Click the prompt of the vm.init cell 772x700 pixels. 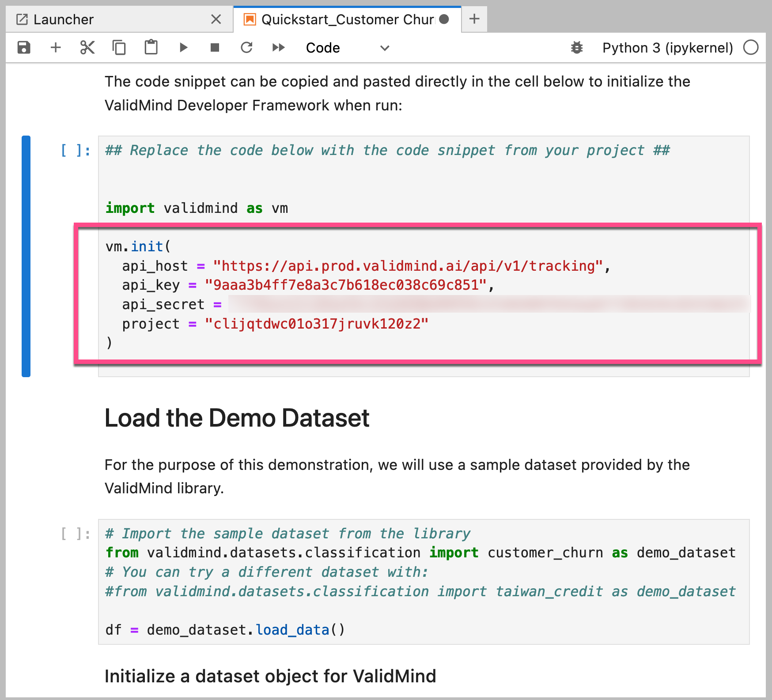coord(76,151)
